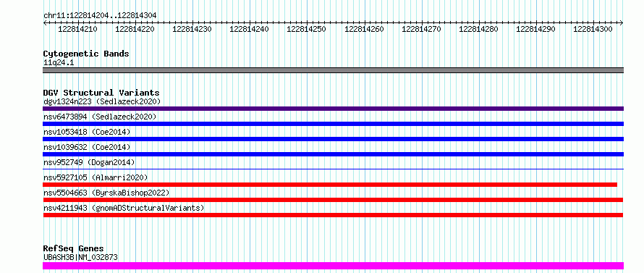Click the red nsv5927105 variant bar
Screen dimensions: 644x273
tap(330, 185)
